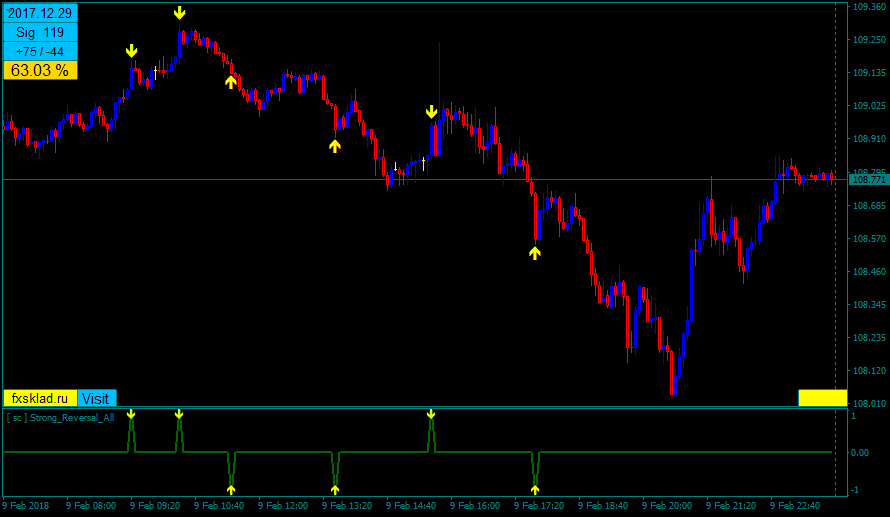The width and height of the screenshot is (890, 517).
Task: Select the leftmost yellow up arrow on the price chart
Action: point(231,82)
